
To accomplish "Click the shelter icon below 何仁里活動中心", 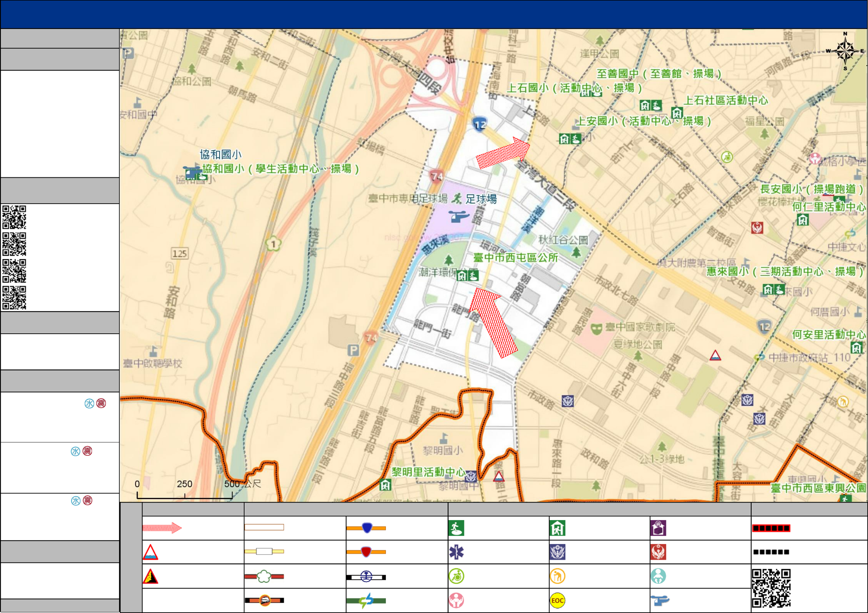I will point(802,220).
